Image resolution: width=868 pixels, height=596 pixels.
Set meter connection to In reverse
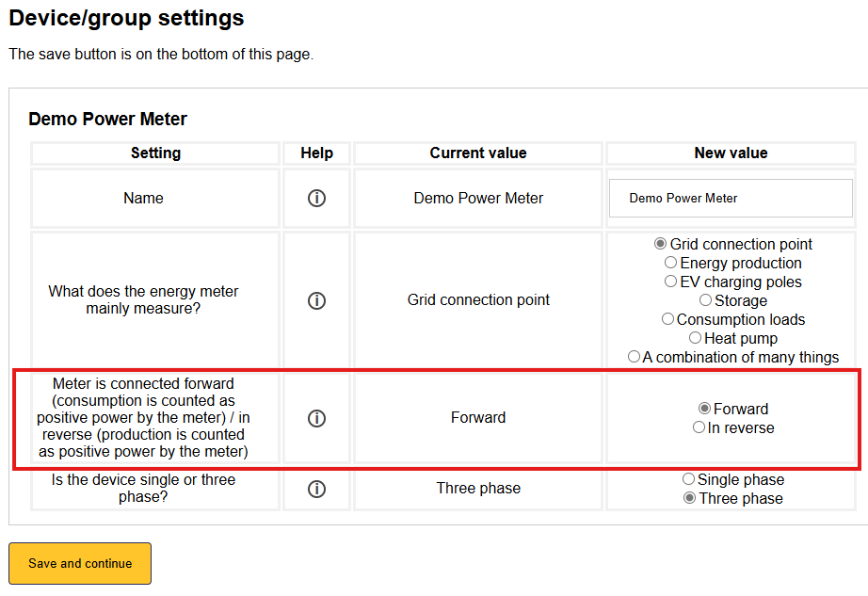tap(699, 427)
